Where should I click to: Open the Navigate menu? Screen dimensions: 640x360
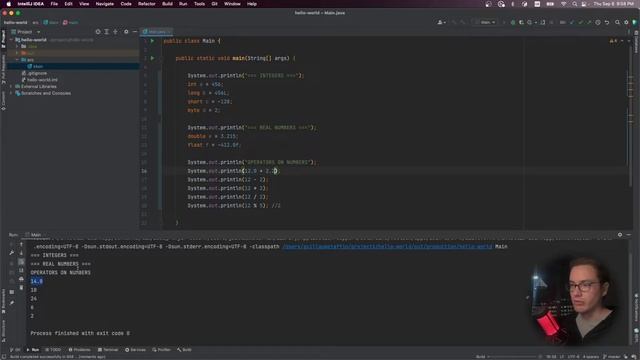click(104, 4)
